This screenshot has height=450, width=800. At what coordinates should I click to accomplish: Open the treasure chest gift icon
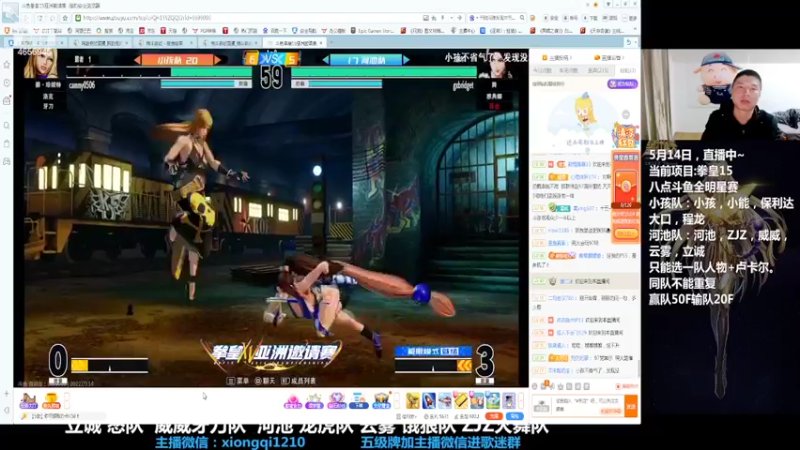pyautogui.click(x=381, y=401)
